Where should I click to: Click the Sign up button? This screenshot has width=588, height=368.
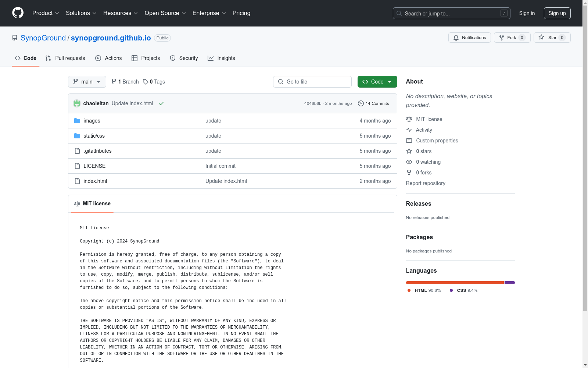click(557, 13)
